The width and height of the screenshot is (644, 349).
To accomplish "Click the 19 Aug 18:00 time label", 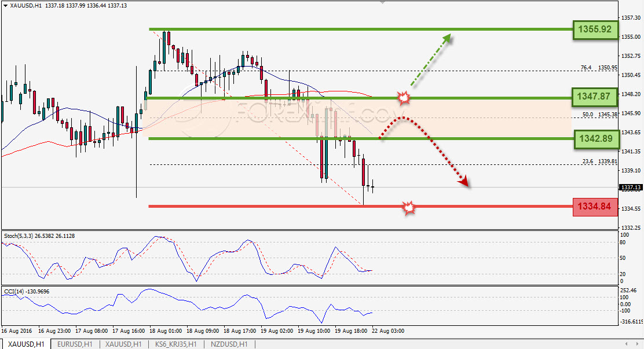I will pyautogui.click(x=351, y=331).
